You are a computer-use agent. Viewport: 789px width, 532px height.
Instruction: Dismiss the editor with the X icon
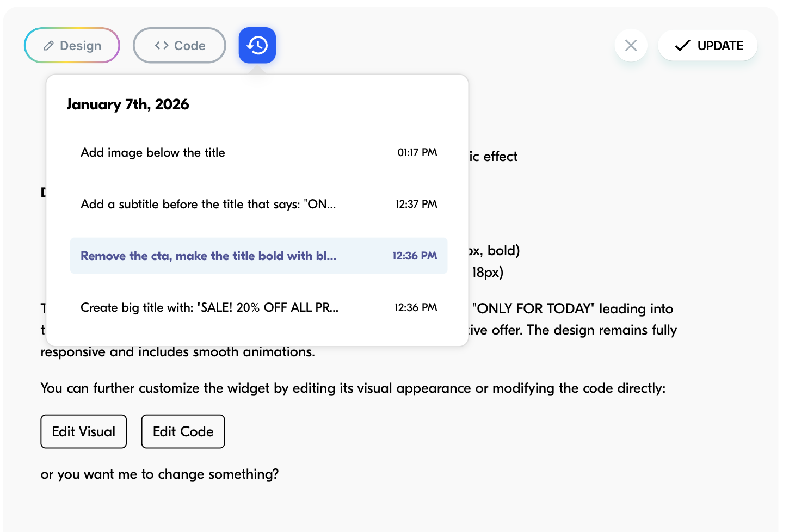pos(631,45)
